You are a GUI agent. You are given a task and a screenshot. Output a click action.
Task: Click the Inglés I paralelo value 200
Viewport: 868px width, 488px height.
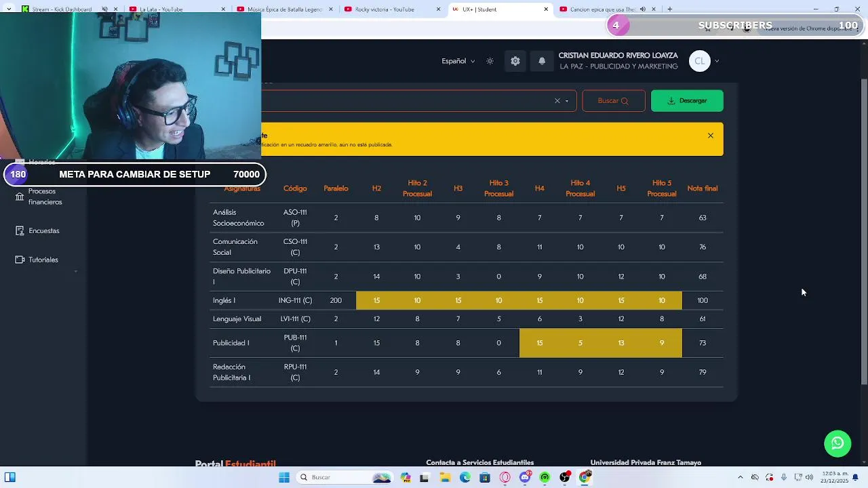pos(336,300)
